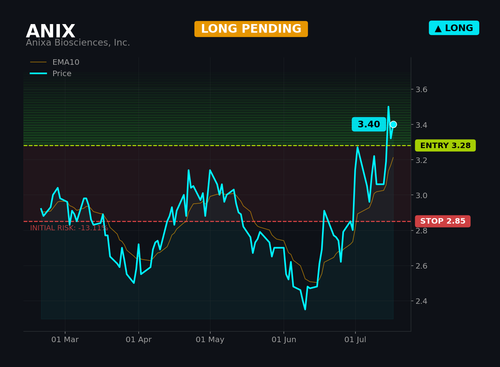Click the 01 May date axis label
The width and height of the screenshot is (500, 367).
210,340
